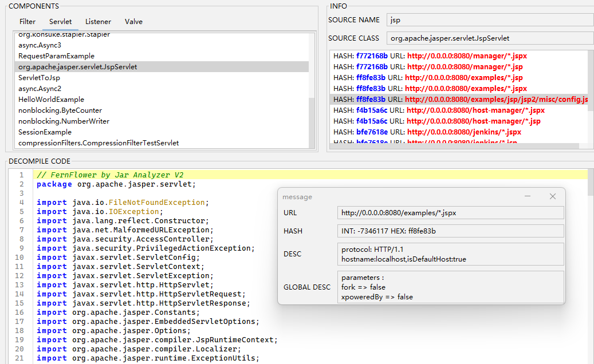Minimize the message dialog

528,196
